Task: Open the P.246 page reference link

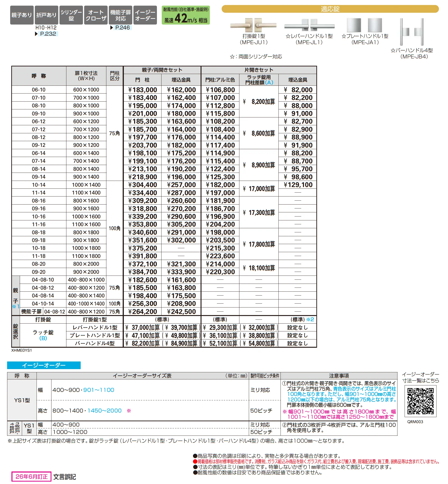Action: pos(122,28)
